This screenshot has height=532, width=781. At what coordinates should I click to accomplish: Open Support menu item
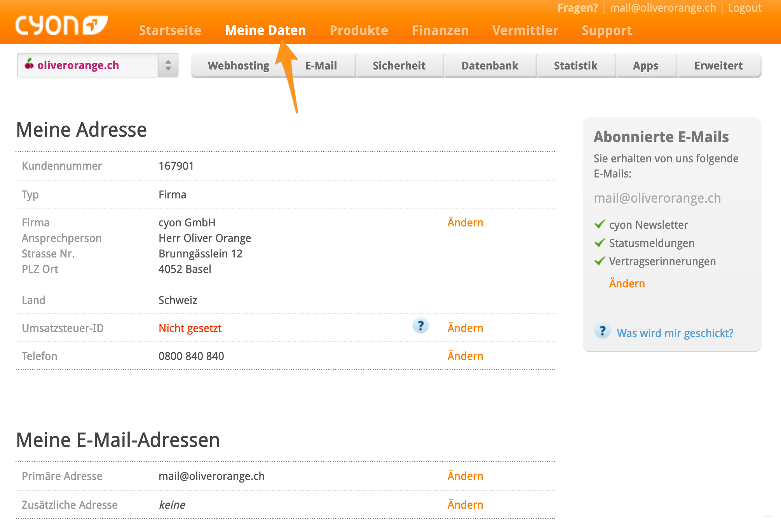607,30
